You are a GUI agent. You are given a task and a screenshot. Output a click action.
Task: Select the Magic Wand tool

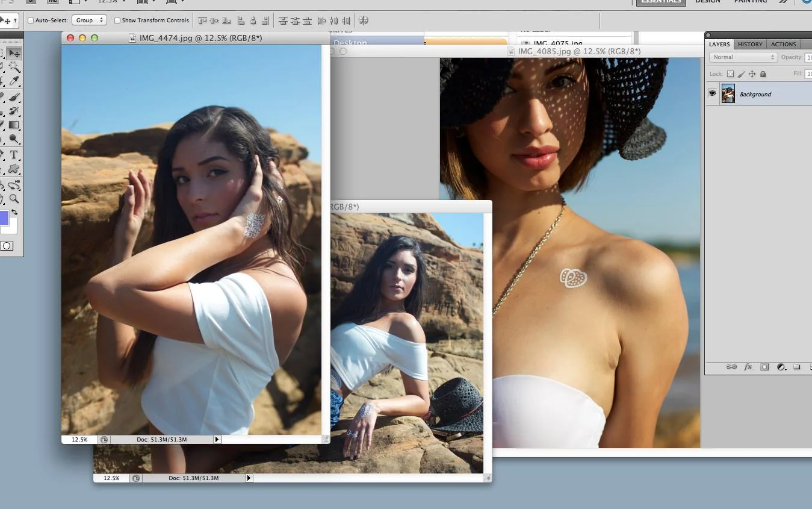click(x=14, y=66)
